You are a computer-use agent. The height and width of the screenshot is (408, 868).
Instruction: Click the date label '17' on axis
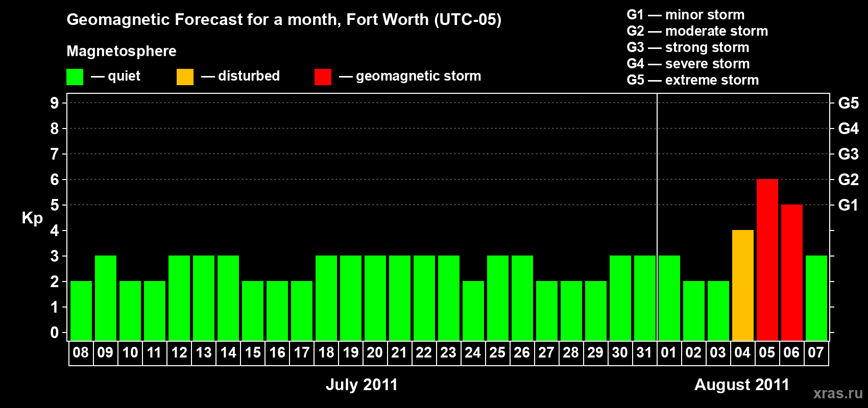coord(302,353)
